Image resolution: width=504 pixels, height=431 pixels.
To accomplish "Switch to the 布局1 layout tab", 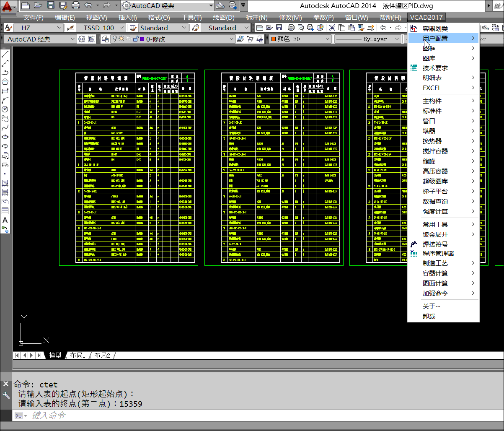I will [x=78, y=355].
